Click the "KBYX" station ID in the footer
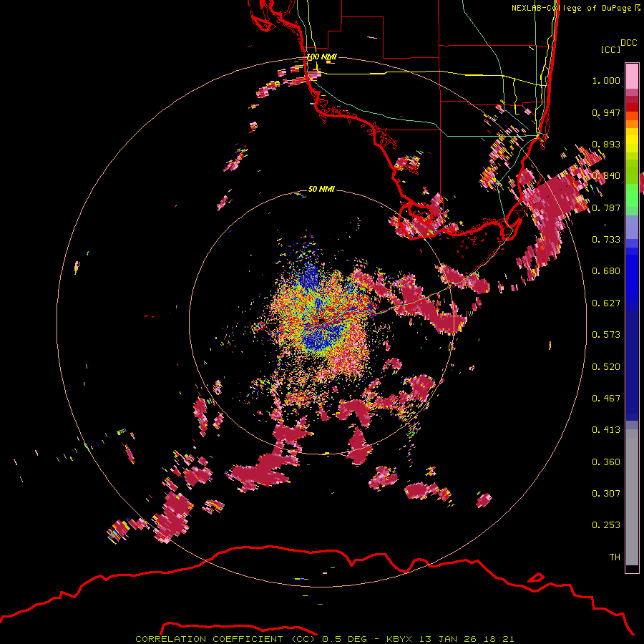The height and width of the screenshot is (644, 644). click(x=400, y=639)
